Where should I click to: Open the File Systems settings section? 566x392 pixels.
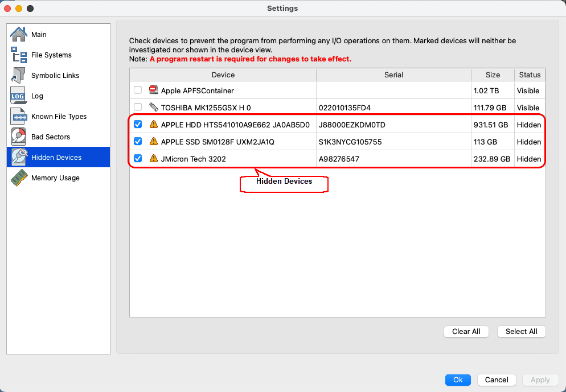click(59, 55)
